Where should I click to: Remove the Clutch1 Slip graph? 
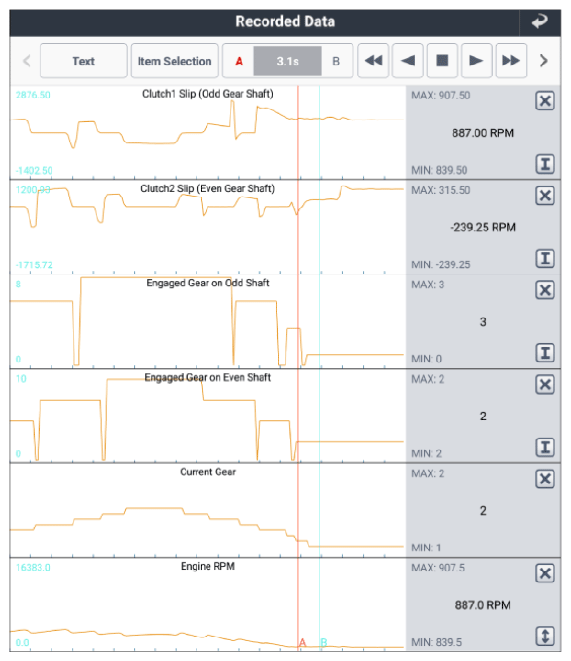pyautogui.click(x=544, y=101)
